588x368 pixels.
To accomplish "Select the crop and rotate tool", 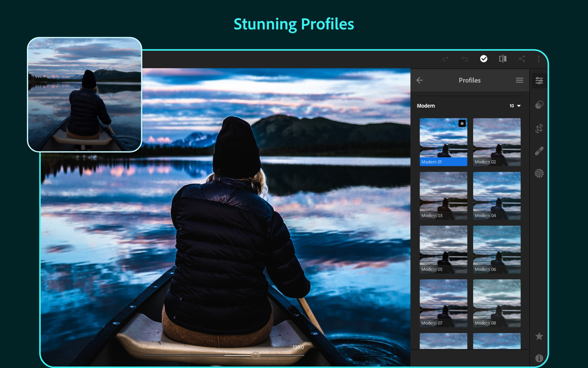I will pos(539,128).
